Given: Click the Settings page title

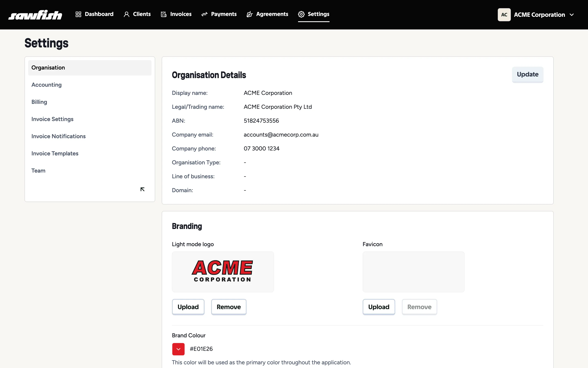Looking at the screenshot, I should click(46, 43).
